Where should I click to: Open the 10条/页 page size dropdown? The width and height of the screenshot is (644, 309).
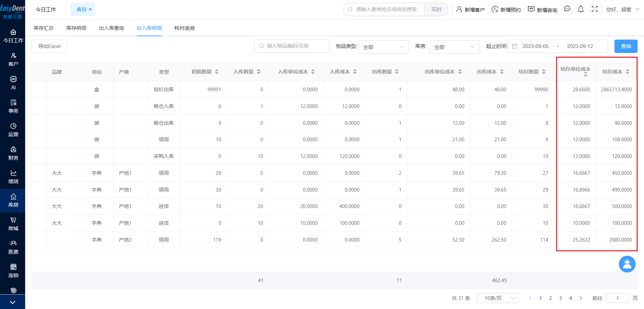coord(497,298)
